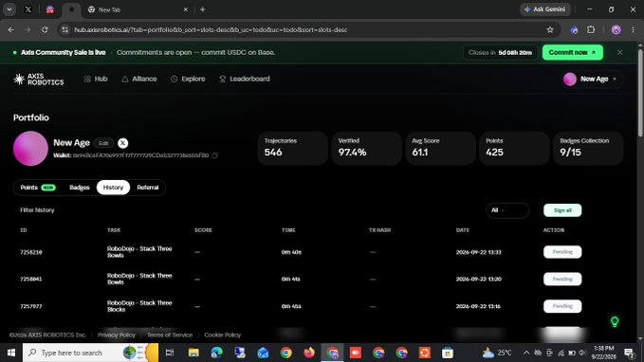Copy the wallet address with copy icon
The height and width of the screenshot is (362, 644).
pyautogui.click(x=214, y=155)
